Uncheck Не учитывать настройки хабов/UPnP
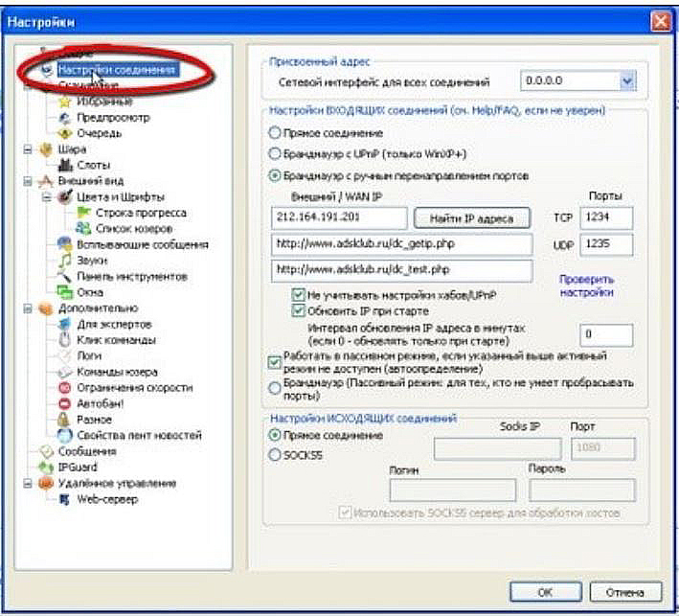Screen dimensions: 679x616 point(297,296)
